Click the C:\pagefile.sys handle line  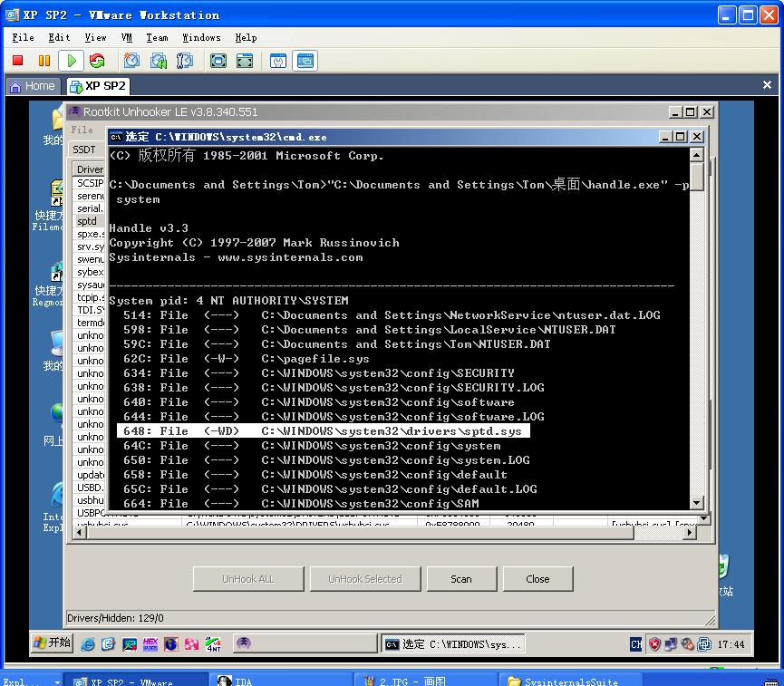click(x=247, y=359)
